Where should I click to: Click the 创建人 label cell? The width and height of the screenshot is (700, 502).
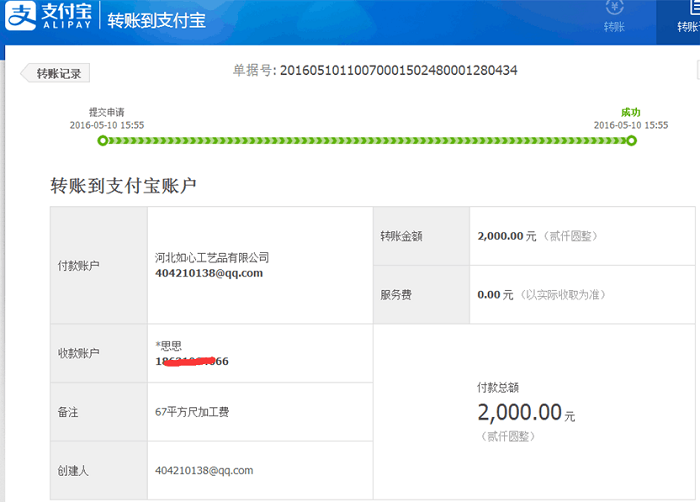tap(99, 470)
